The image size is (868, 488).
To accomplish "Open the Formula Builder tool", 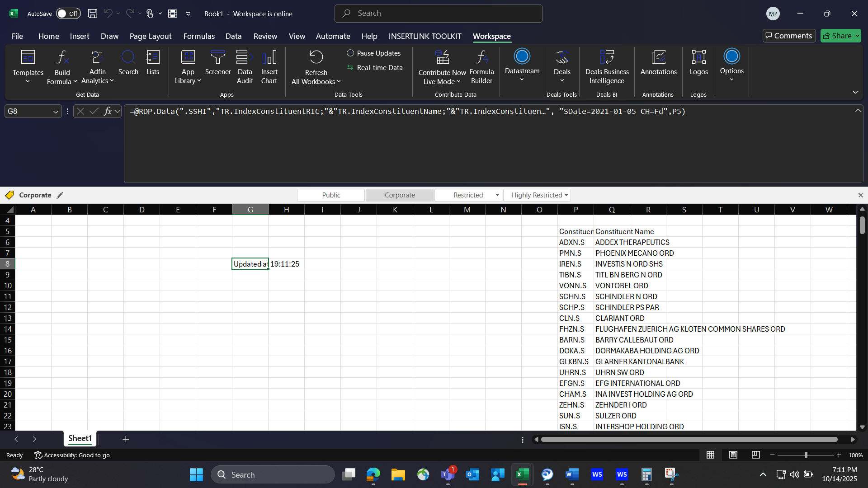I will pos(481,67).
